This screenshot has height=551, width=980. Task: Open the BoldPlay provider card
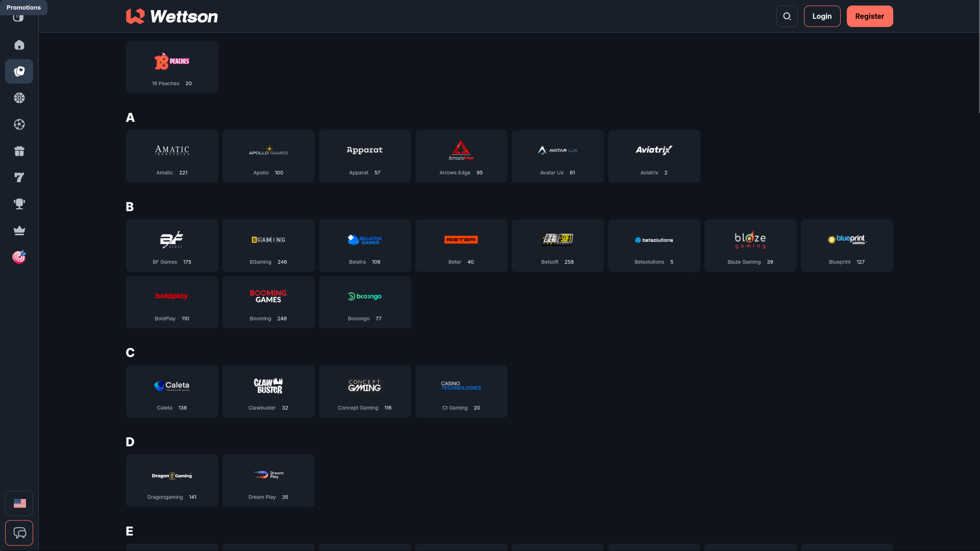pyautogui.click(x=172, y=302)
